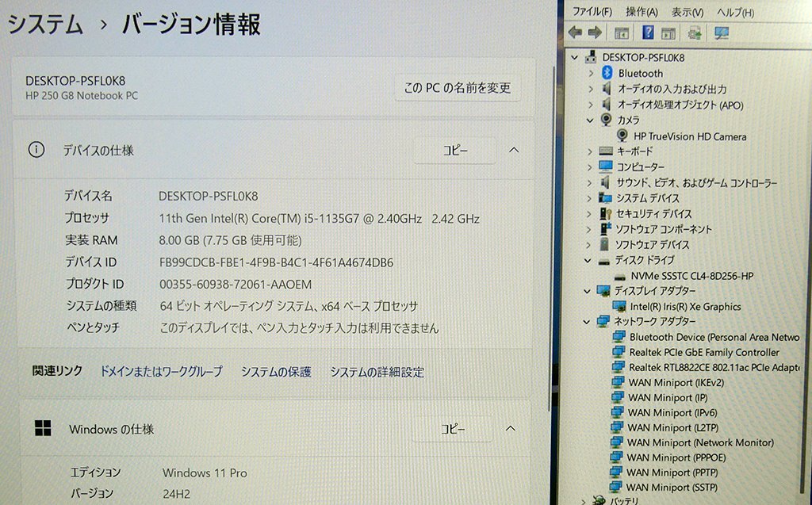Image resolution: width=812 pixels, height=505 pixels.
Task: Collapse the ネットワーク アダプター node
Action: (x=587, y=322)
